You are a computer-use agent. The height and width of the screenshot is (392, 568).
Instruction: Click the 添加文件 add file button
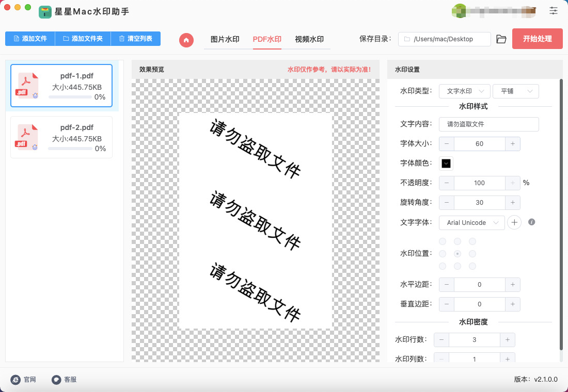click(30, 39)
